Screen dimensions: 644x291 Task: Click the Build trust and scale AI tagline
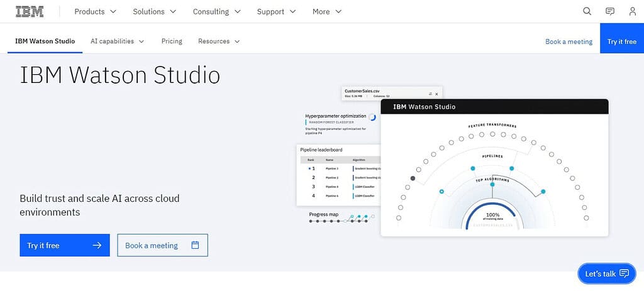(x=99, y=206)
